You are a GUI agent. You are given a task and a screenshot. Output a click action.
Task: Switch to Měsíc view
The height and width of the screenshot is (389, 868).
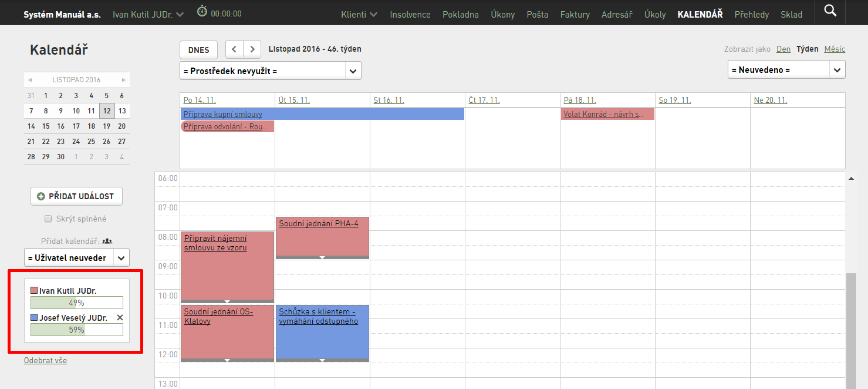(x=835, y=49)
